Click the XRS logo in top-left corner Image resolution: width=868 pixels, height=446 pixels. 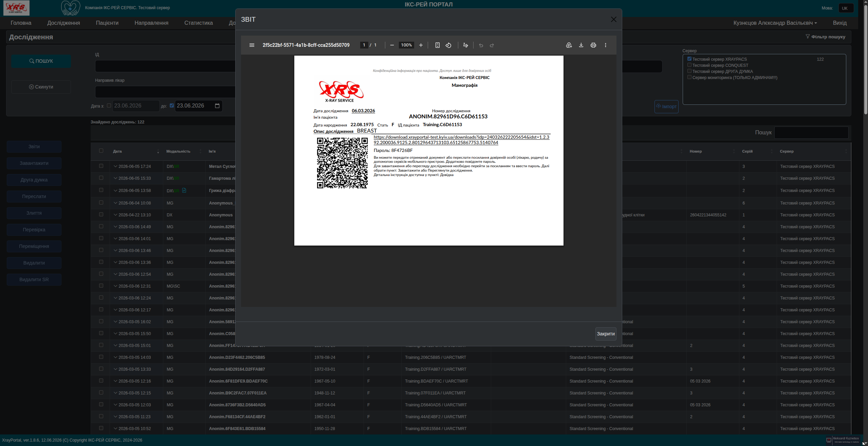(16, 8)
